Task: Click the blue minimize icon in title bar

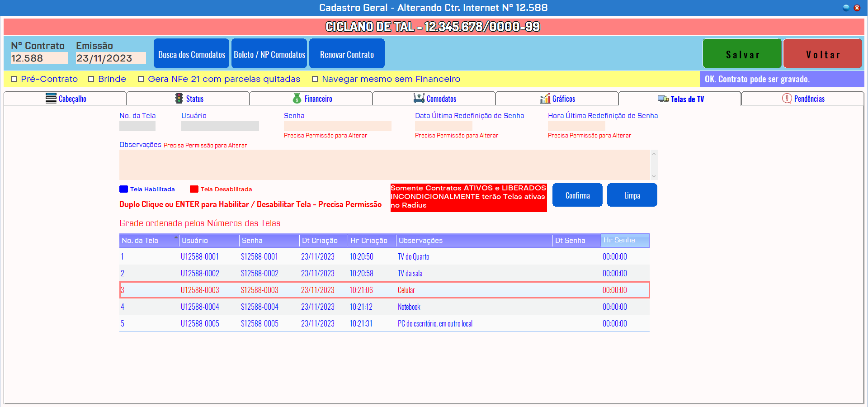Action: (x=846, y=8)
